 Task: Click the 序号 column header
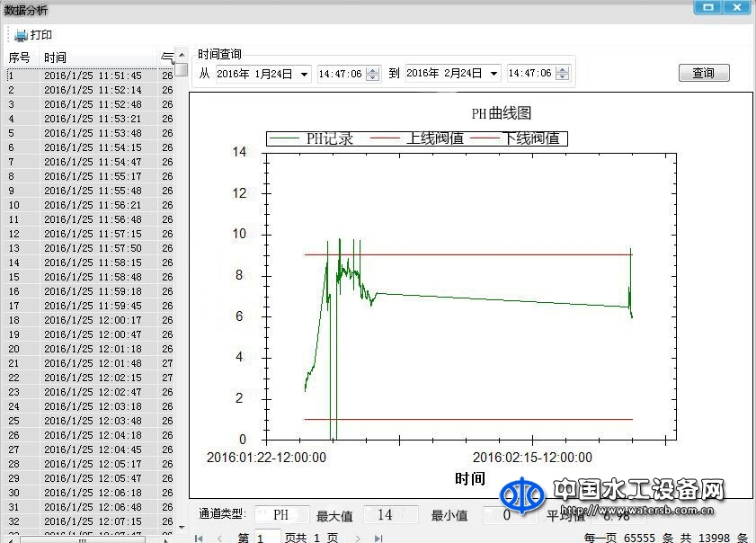[x=16, y=57]
